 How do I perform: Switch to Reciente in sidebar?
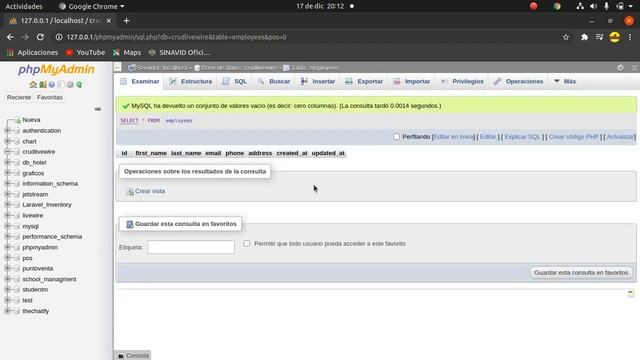click(19, 97)
